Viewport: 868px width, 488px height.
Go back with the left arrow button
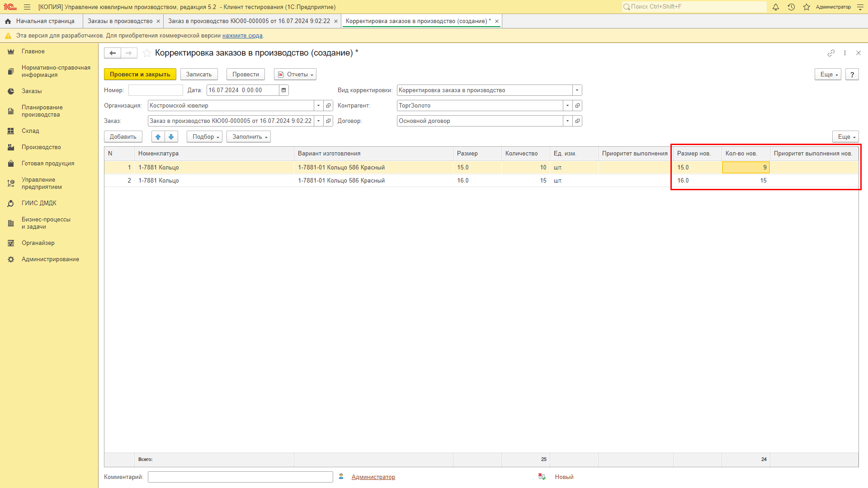(113, 53)
